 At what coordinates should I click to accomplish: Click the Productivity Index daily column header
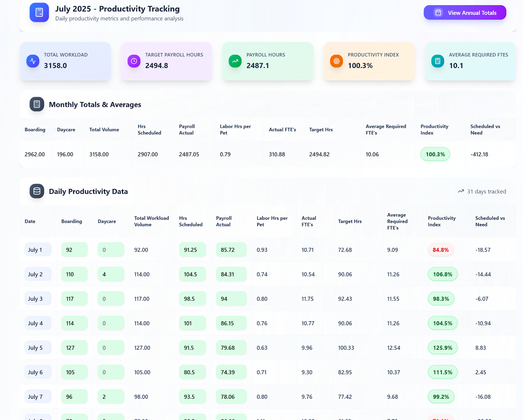click(x=442, y=221)
